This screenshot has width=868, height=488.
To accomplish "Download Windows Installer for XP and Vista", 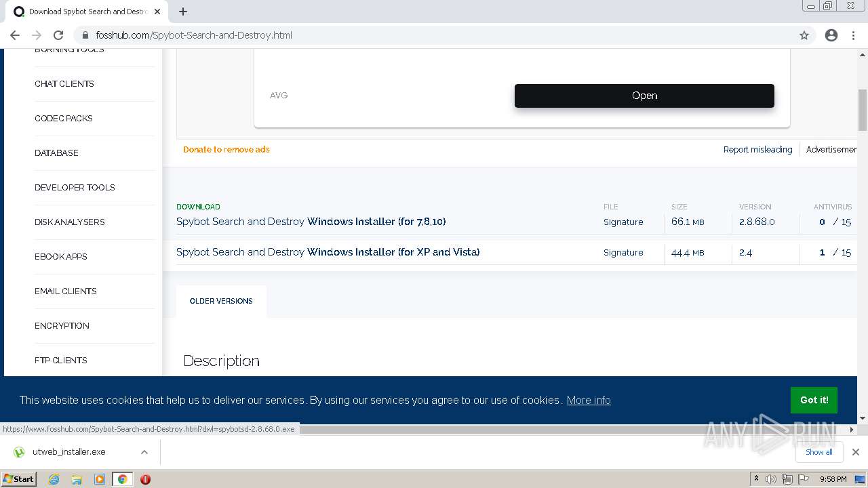I will pyautogui.click(x=328, y=252).
